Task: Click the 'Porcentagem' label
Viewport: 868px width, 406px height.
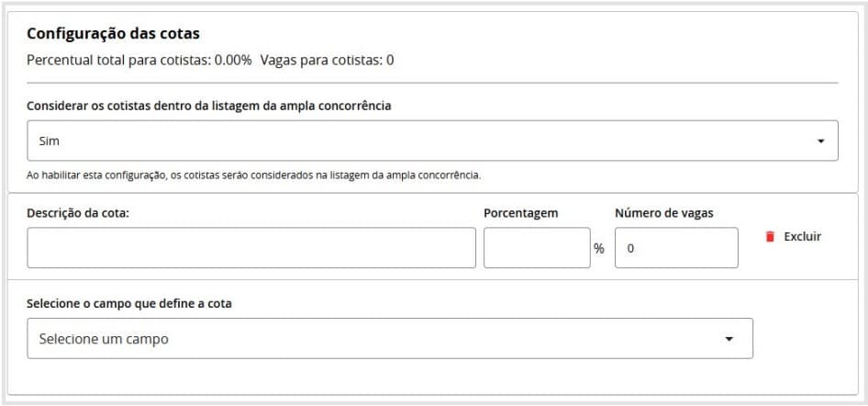Action: [520, 213]
